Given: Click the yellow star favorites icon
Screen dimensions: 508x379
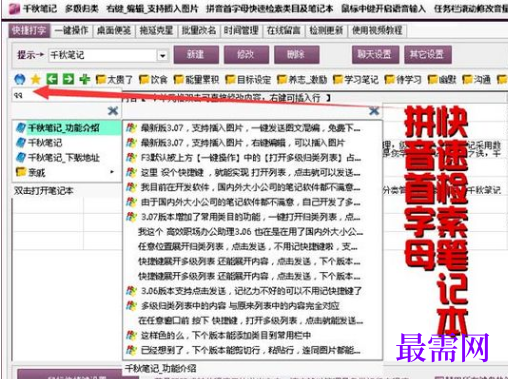Looking at the screenshot, I should (36, 79).
